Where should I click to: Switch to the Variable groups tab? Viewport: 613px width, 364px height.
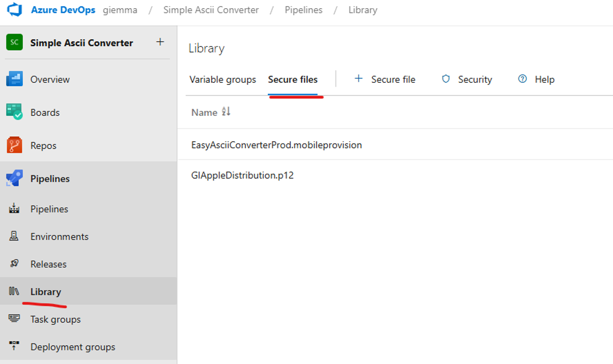click(223, 79)
